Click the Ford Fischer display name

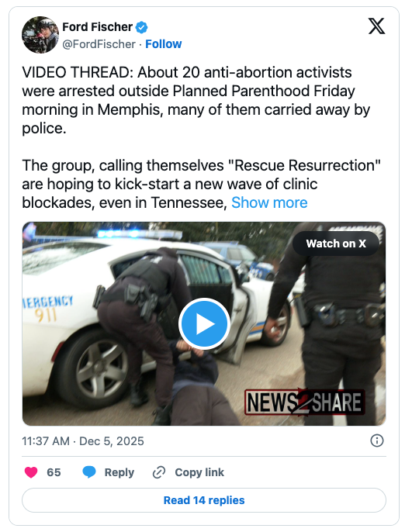[x=97, y=27]
